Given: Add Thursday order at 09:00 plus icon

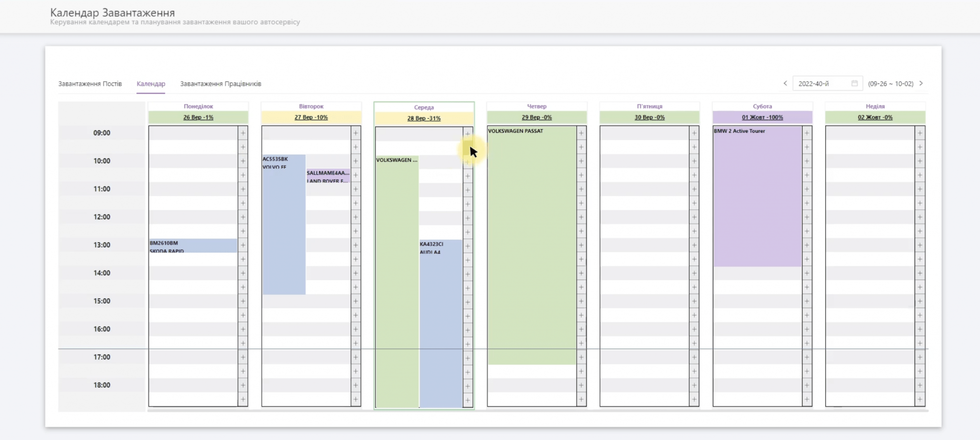Looking at the screenshot, I should [581, 133].
